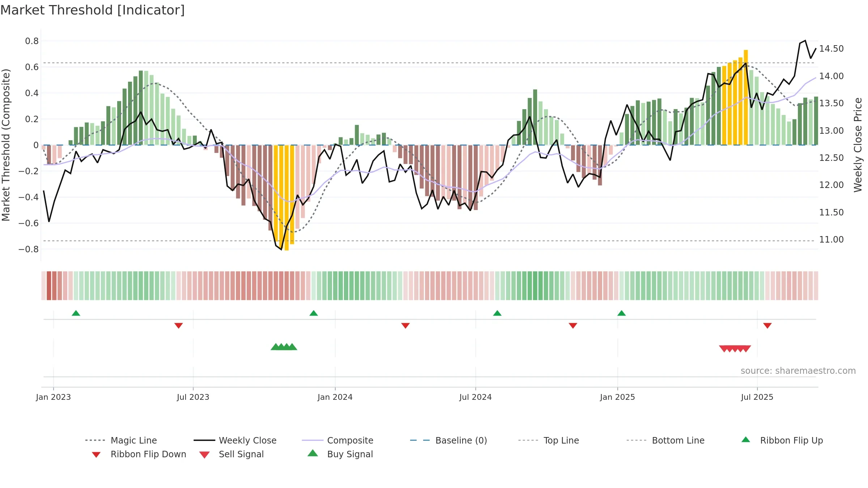Toggle the Bottom Line legend entry

[x=665, y=440]
